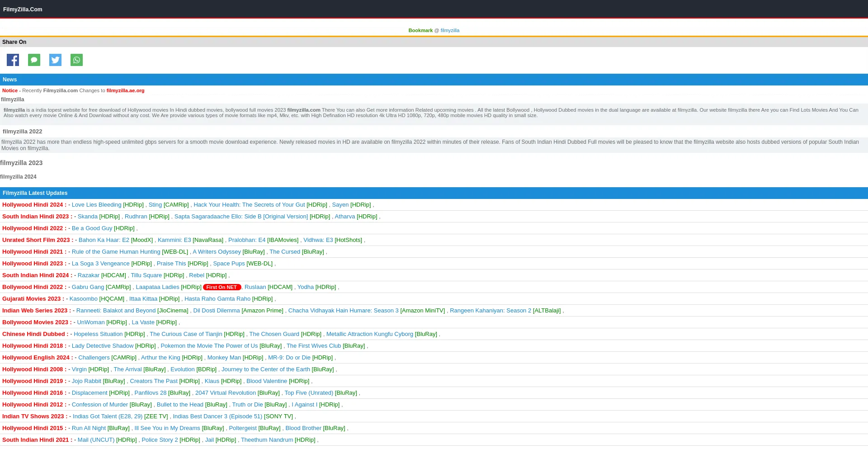Open Sapta Sagaradaache Ello Side B link
The height and width of the screenshot is (449, 868).
[241, 217]
